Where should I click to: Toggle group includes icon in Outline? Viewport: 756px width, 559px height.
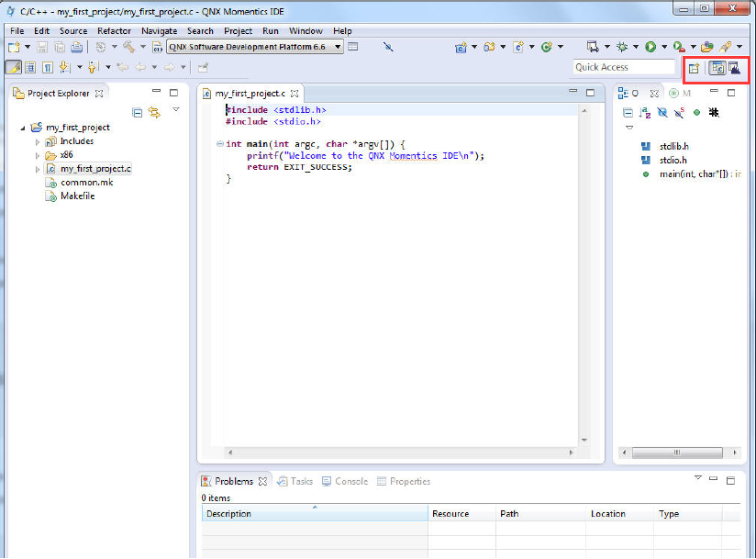point(714,112)
